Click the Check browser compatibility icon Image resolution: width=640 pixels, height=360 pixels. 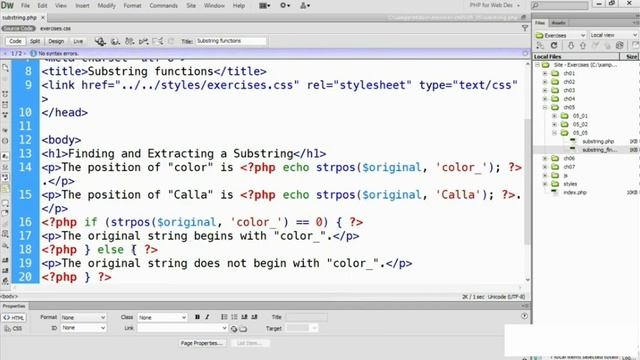click(x=143, y=41)
